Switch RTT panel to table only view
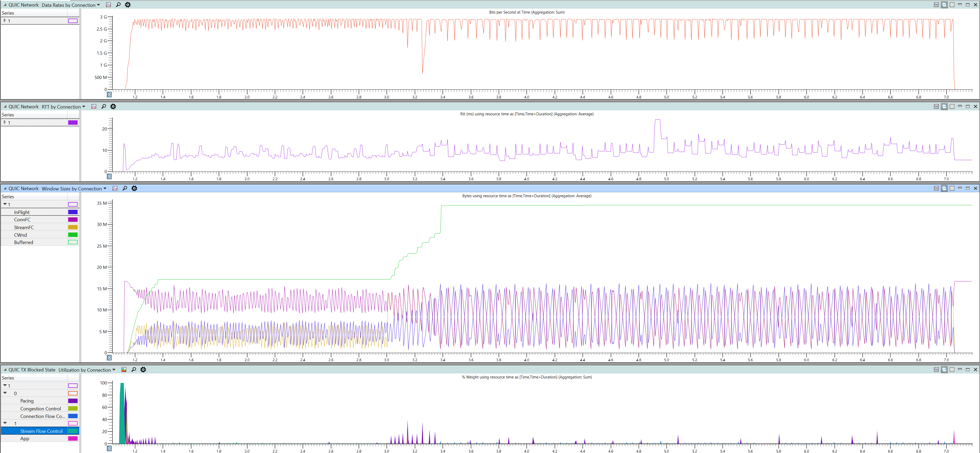980x453 pixels. click(x=952, y=107)
